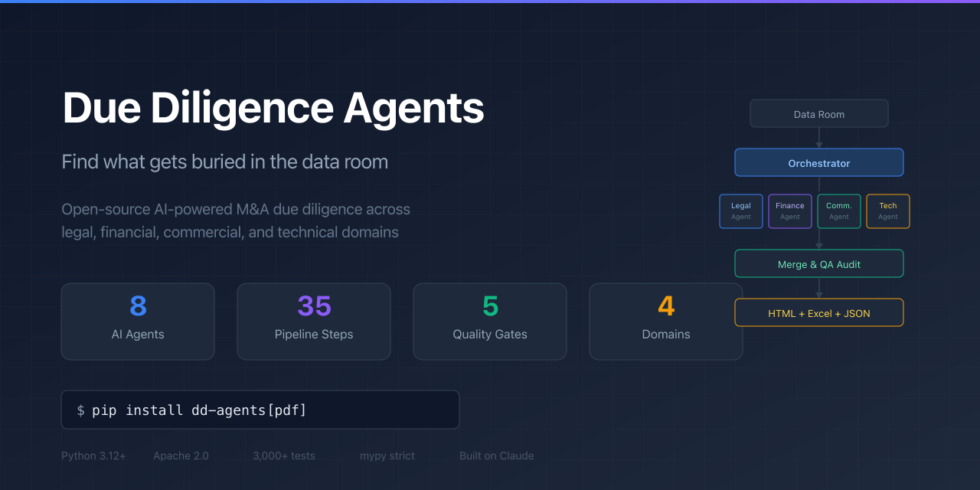Click the Comm. Agent box
Image resolution: width=980 pixels, height=490 pixels.
click(x=838, y=211)
